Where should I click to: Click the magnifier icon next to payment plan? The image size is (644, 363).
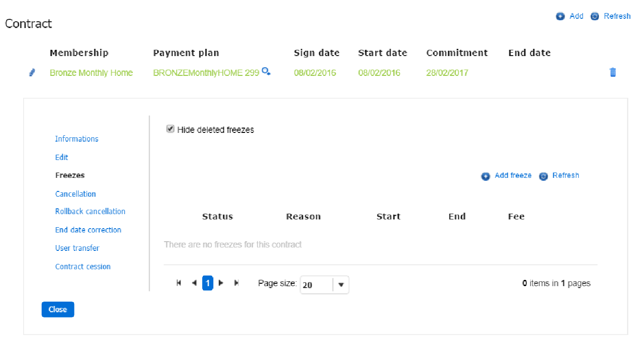click(266, 72)
